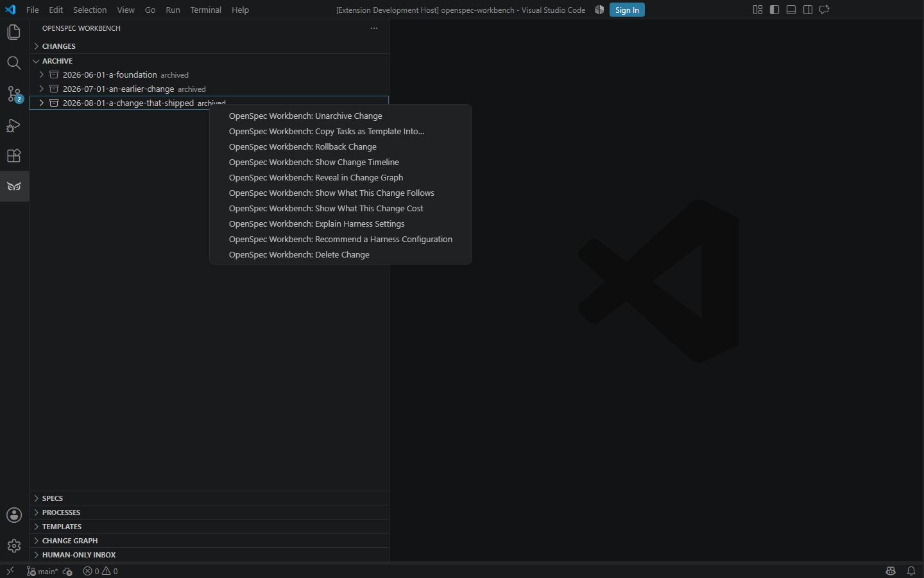The height and width of the screenshot is (578, 924).
Task: Expand the 2026-08-01-a-change-that-shipped chevron
Action: [42, 103]
